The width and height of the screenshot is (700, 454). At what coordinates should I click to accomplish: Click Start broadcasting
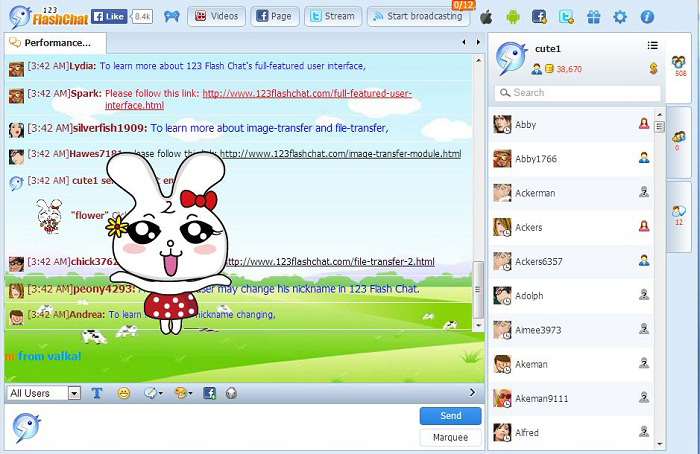click(418, 17)
